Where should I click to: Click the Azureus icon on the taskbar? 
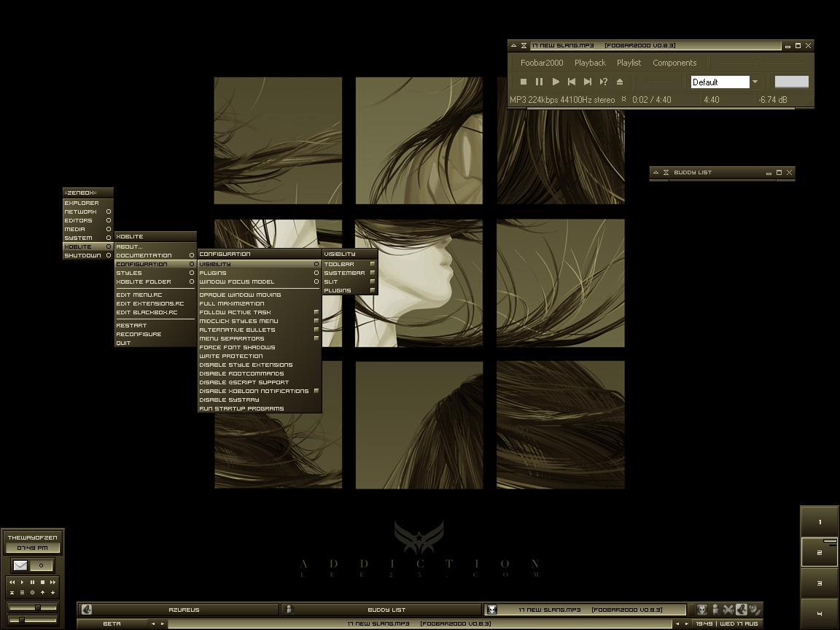[86, 610]
